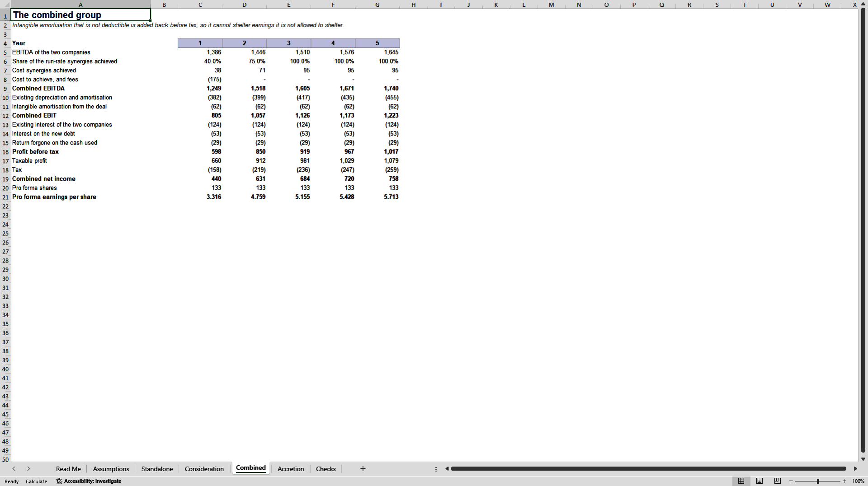The width and height of the screenshot is (868, 486).
Task: Switch to Page Layout view
Action: pyautogui.click(x=759, y=481)
